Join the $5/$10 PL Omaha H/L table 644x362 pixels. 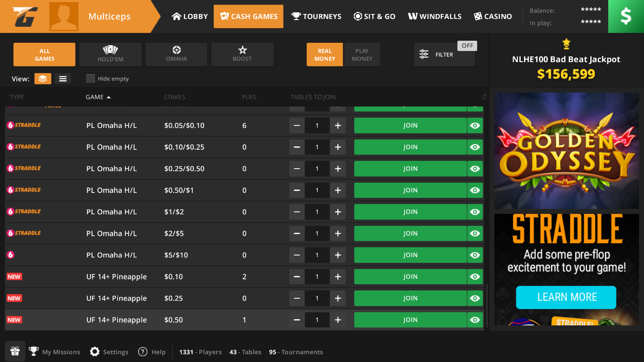410,255
